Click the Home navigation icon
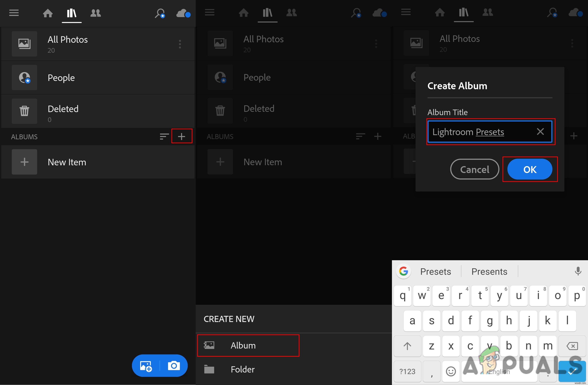 point(48,13)
